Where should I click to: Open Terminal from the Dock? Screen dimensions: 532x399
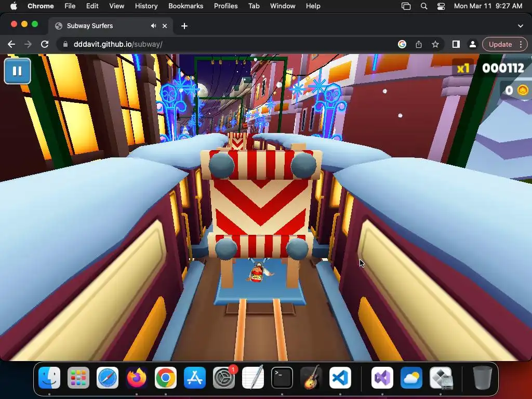(x=282, y=378)
